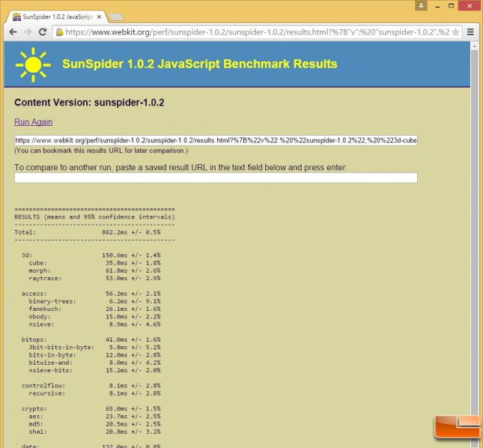Open the Chrome hamburger menu

(x=470, y=32)
